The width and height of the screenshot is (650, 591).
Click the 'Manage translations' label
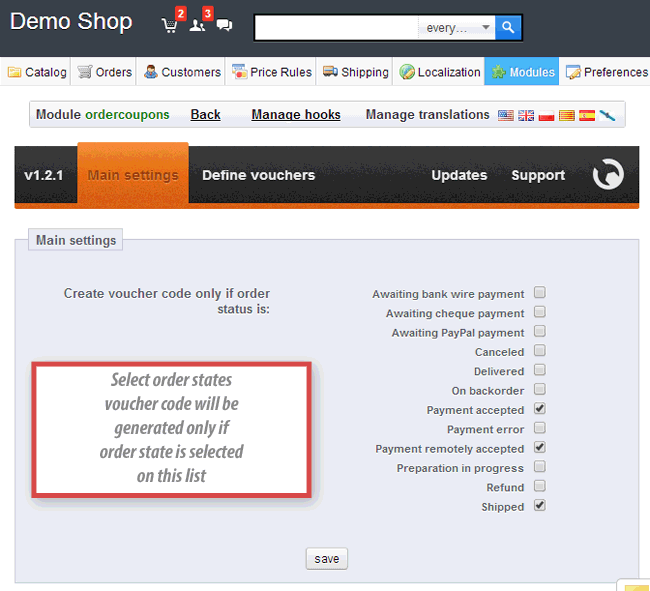[427, 114]
